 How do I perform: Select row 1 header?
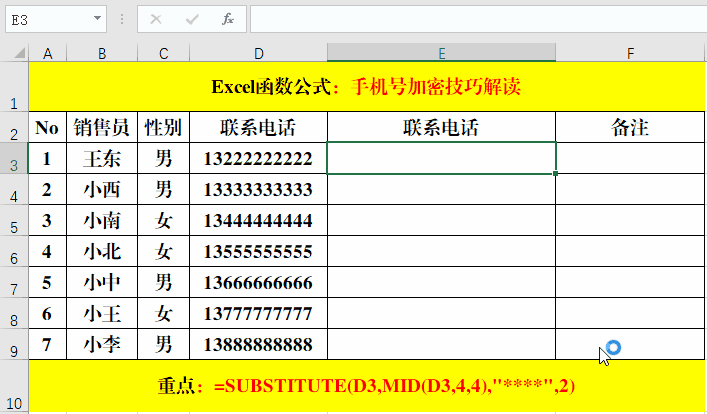(x=14, y=87)
